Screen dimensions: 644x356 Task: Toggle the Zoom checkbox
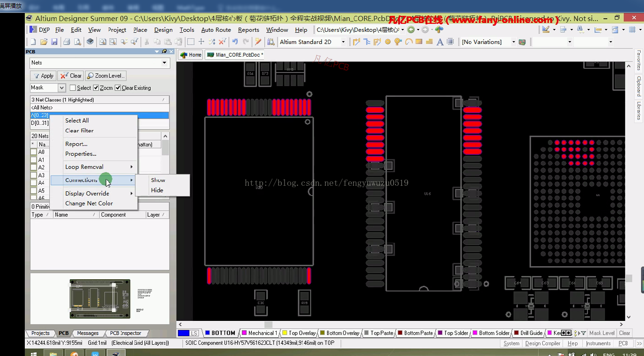point(96,87)
